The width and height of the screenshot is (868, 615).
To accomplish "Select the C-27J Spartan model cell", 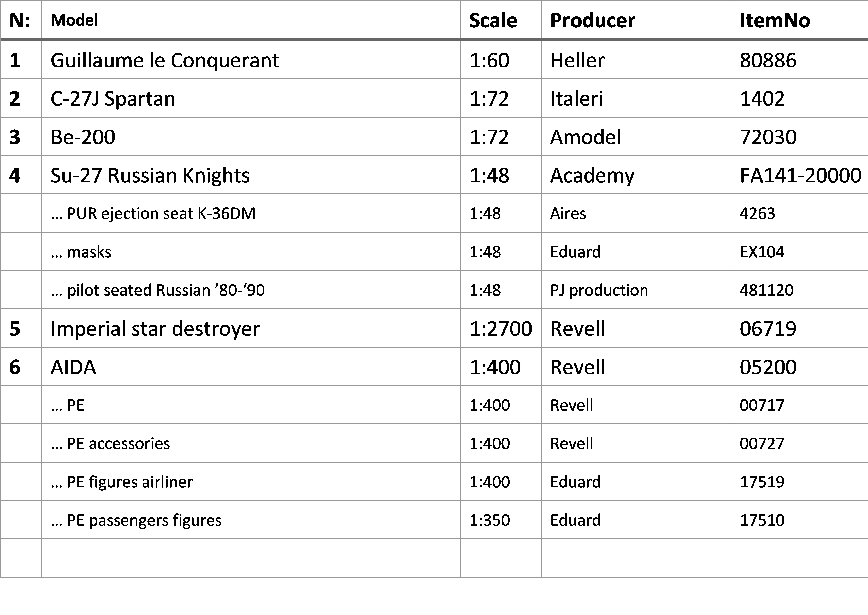I will [x=113, y=98].
